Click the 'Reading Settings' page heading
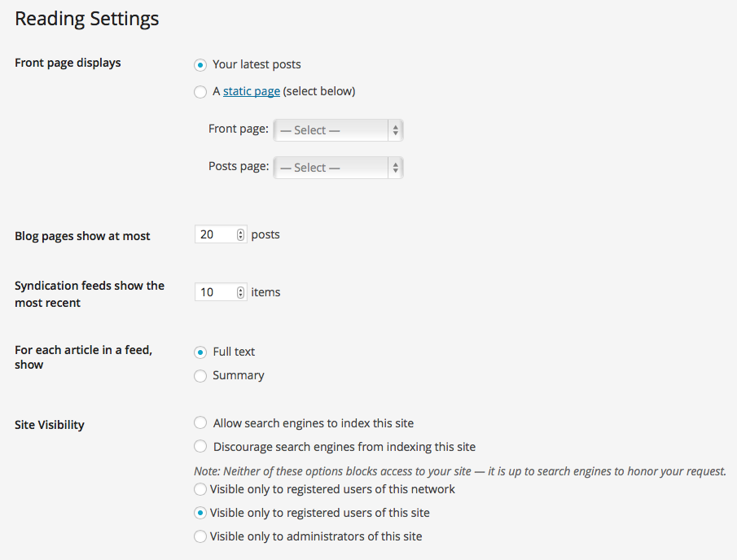 [87, 19]
